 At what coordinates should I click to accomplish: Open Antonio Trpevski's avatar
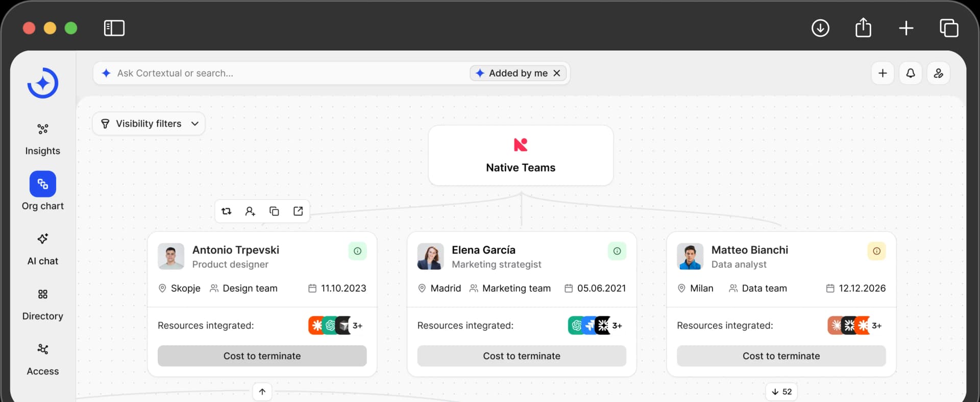[171, 256]
